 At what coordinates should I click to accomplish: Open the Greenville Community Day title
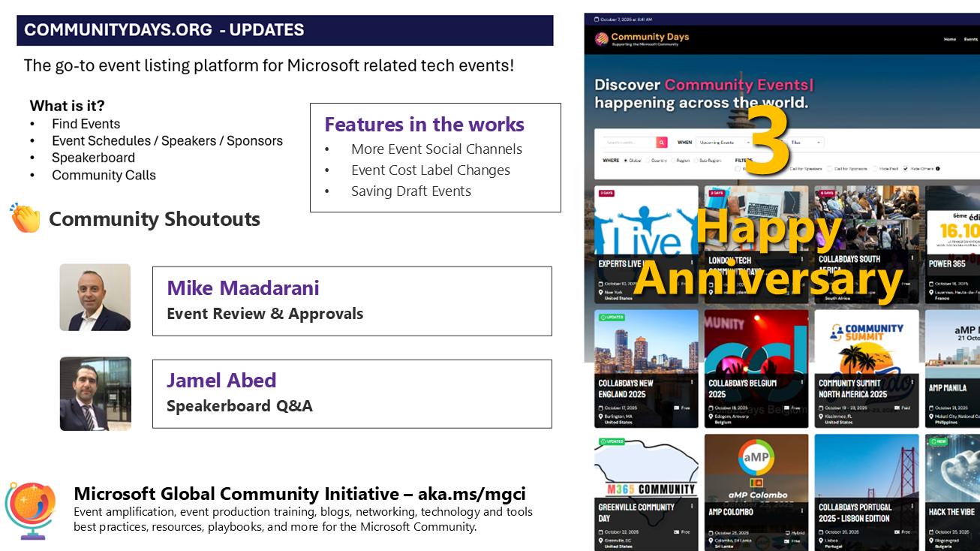click(x=636, y=512)
